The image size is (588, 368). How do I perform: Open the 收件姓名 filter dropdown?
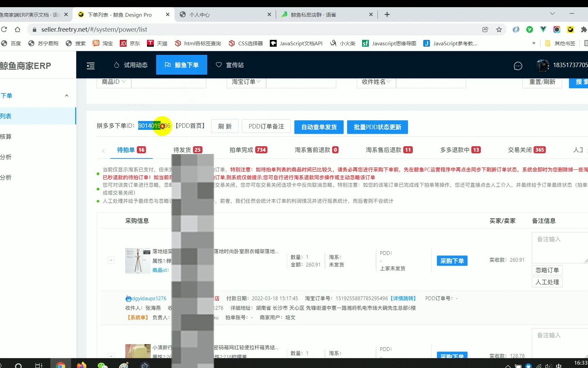pyautogui.click(x=376, y=82)
